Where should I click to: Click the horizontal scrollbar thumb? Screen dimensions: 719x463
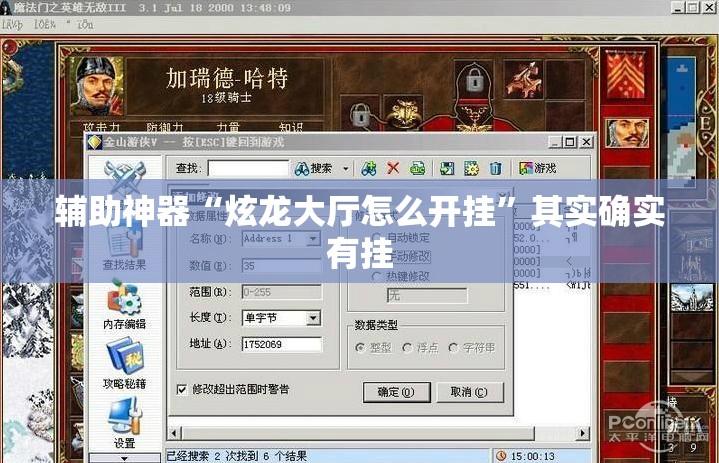coord(358,433)
